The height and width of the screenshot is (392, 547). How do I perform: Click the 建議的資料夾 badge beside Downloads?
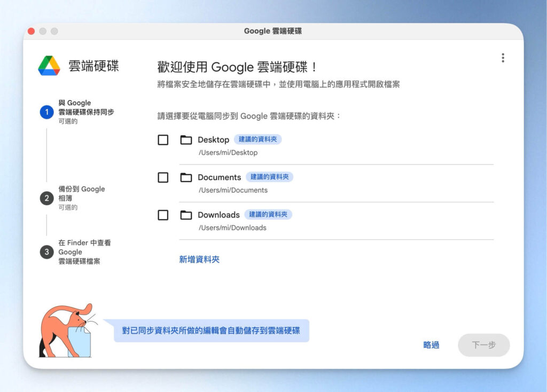tap(268, 214)
